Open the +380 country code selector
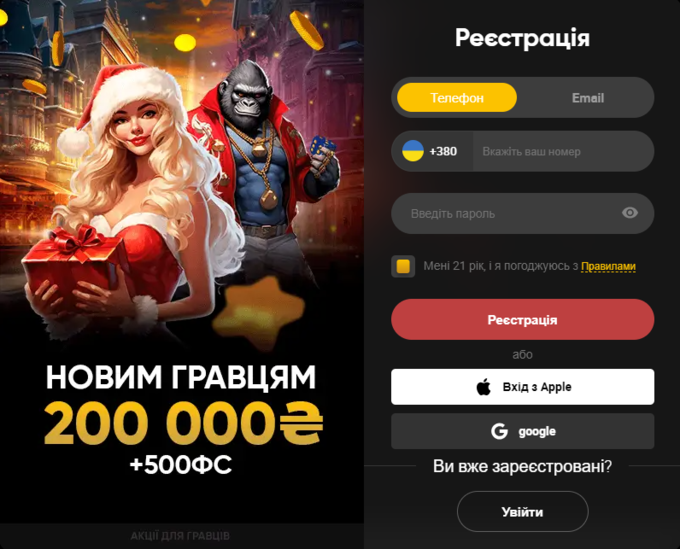 (432, 151)
